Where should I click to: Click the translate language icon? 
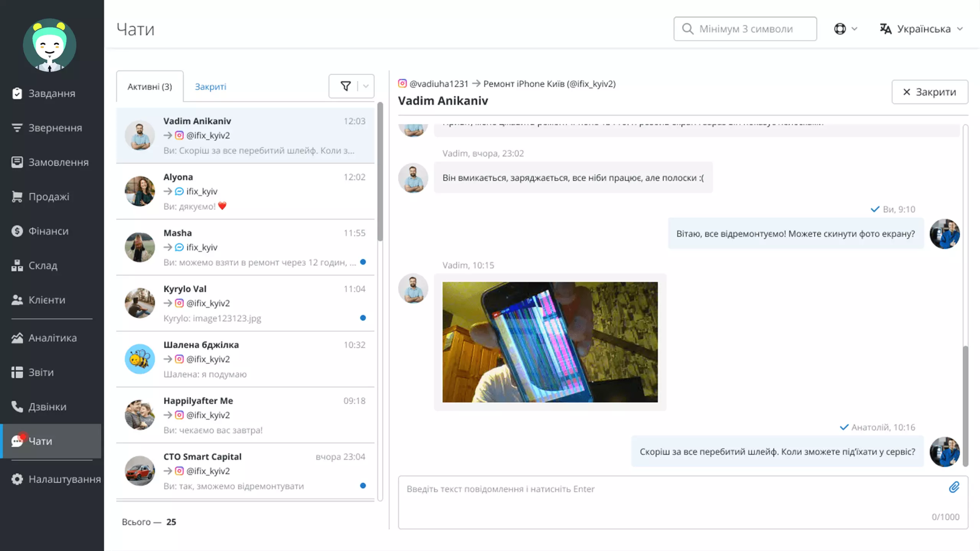click(885, 29)
